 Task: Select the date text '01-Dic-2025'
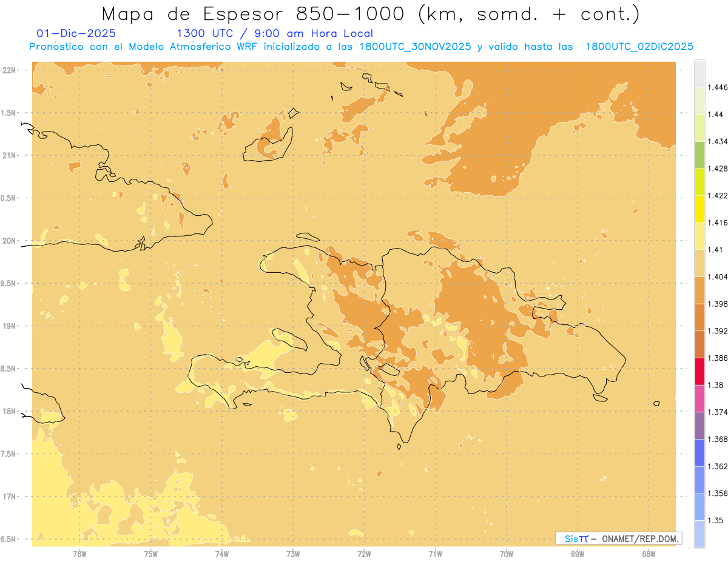pyautogui.click(x=76, y=34)
